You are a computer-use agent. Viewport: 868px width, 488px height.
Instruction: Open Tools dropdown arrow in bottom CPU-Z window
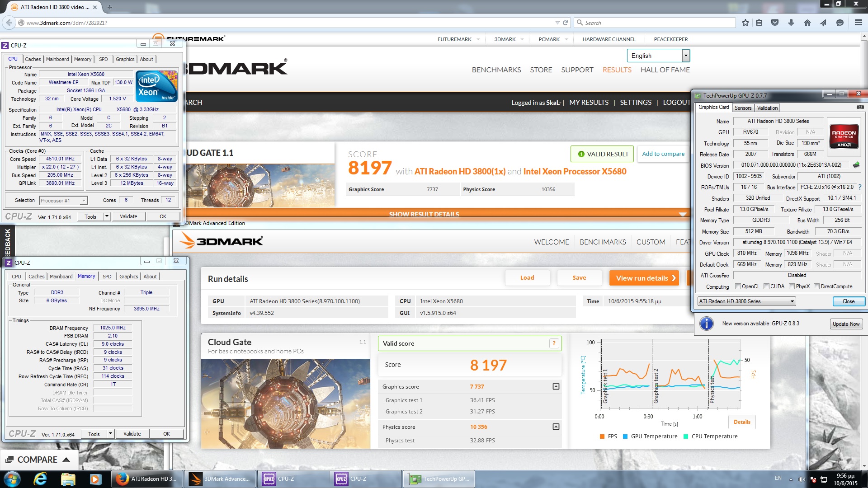coord(110,434)
